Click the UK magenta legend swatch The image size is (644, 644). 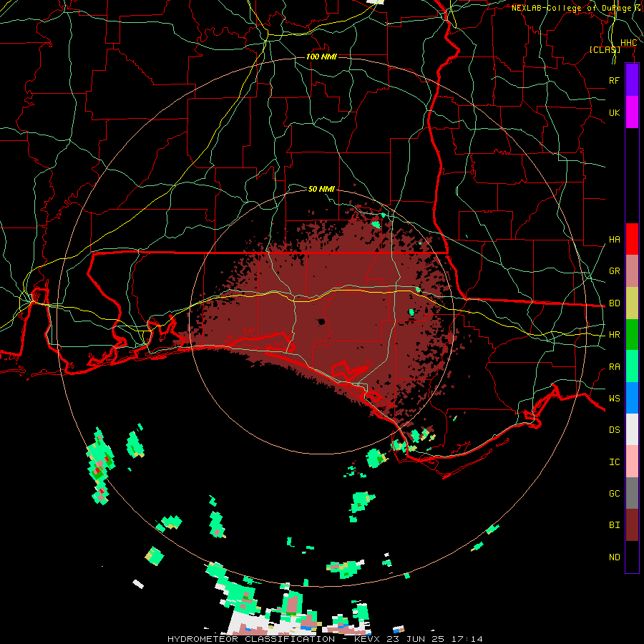(x=632, y=112)
